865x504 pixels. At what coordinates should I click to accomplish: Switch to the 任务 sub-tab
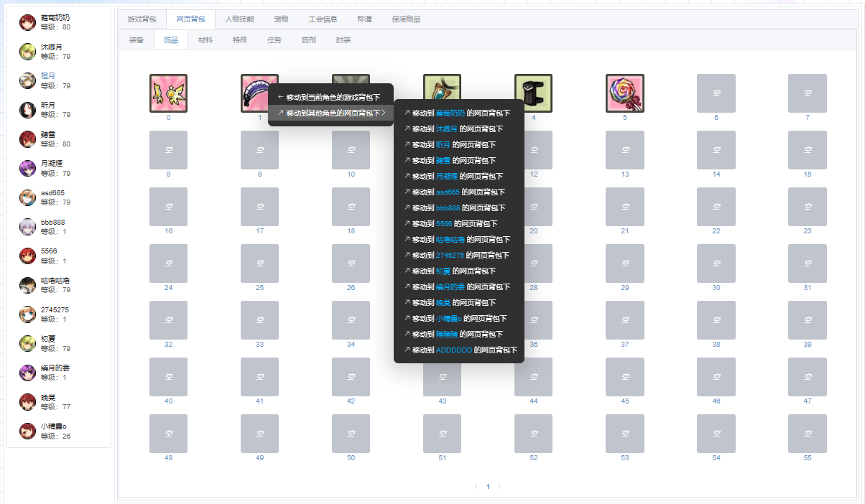pyautogui.click(x=274, y=40)
